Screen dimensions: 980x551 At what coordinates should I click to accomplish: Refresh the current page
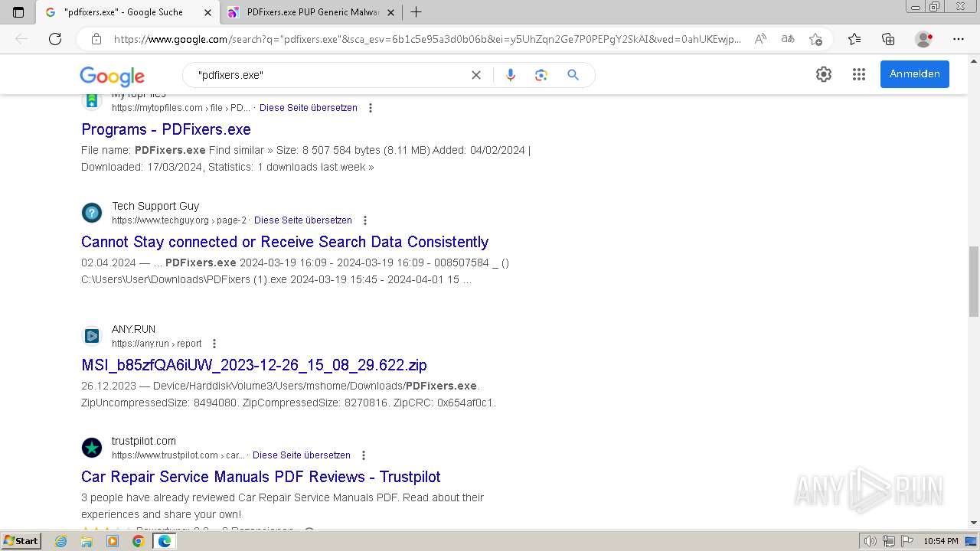click(55, 39)
